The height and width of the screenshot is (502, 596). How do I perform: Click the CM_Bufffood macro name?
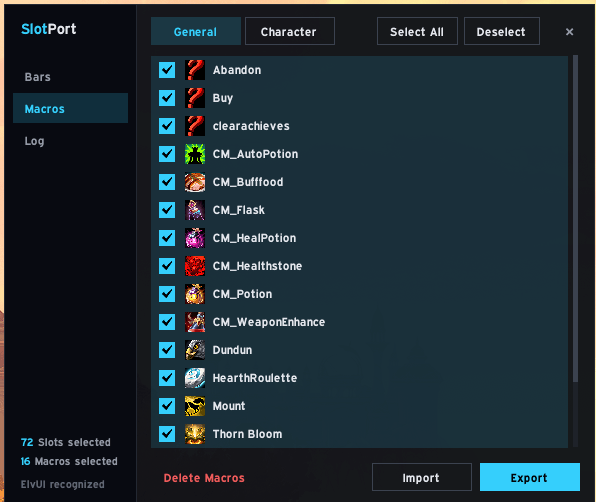248,182
